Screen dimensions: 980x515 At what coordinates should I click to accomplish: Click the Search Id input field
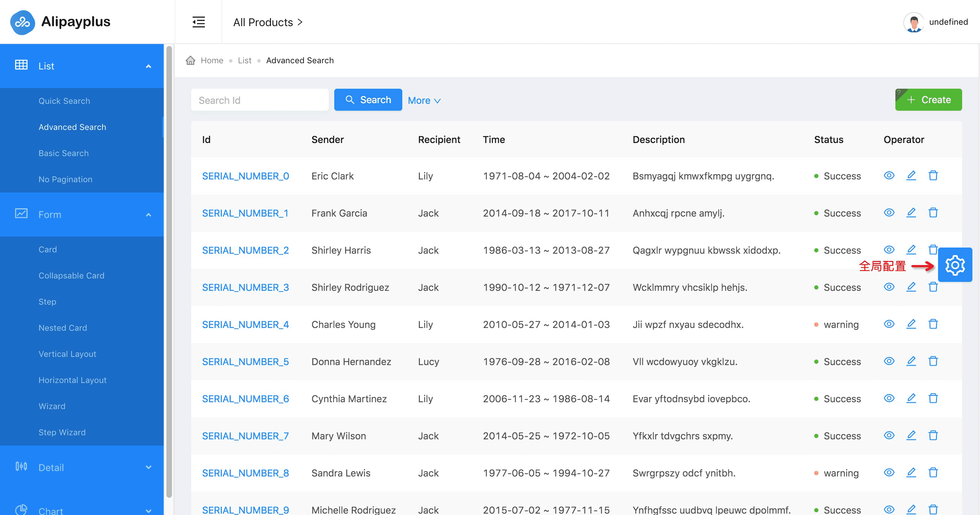pyautogui.click(x=260, y=100)
